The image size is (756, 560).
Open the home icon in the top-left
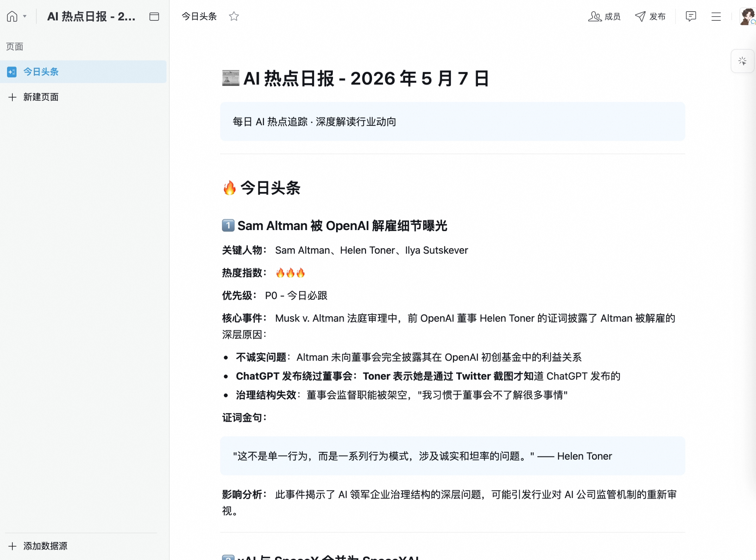(x=12, y=17)
